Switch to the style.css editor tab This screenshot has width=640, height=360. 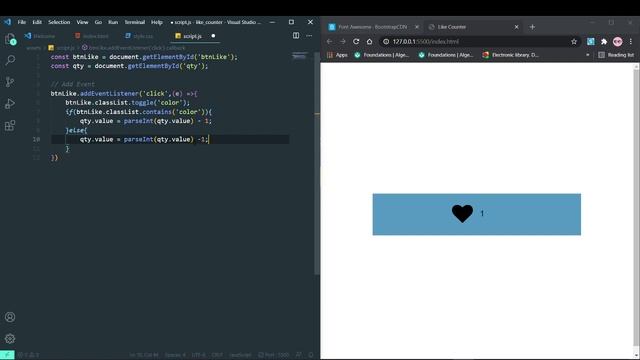(x=140, y=36)
